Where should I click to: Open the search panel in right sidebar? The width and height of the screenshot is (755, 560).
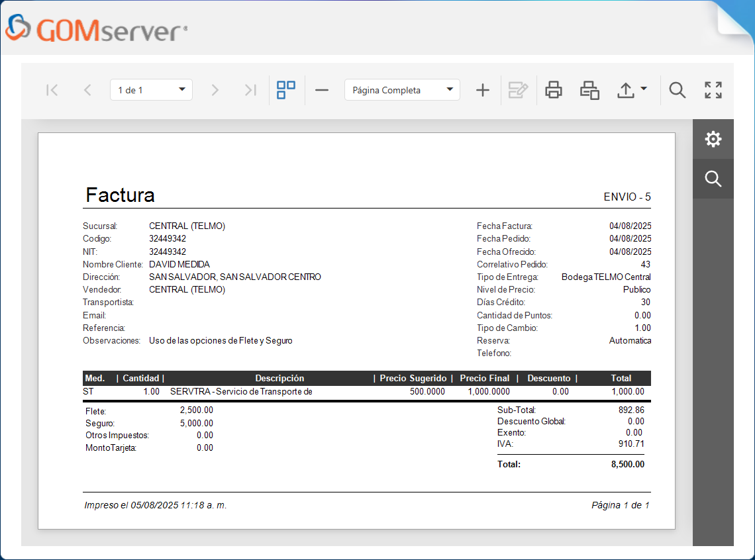[x=713, y=179]
